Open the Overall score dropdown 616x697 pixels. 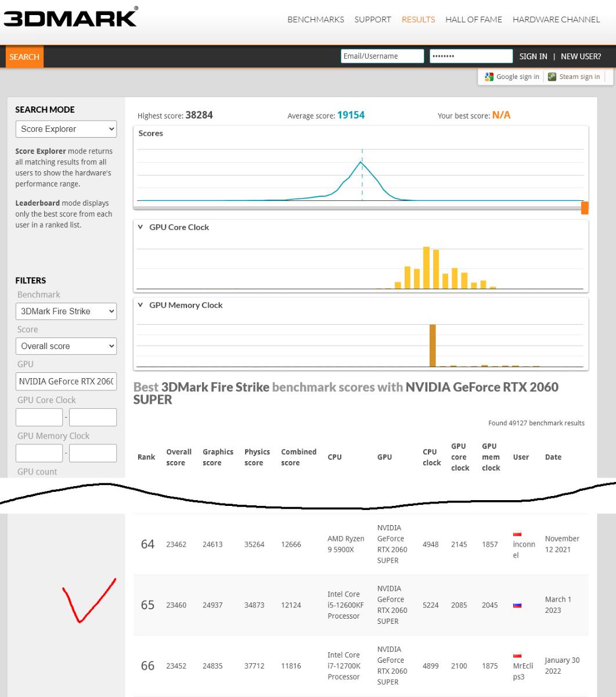pyautogui.click(x=66, y=346)
